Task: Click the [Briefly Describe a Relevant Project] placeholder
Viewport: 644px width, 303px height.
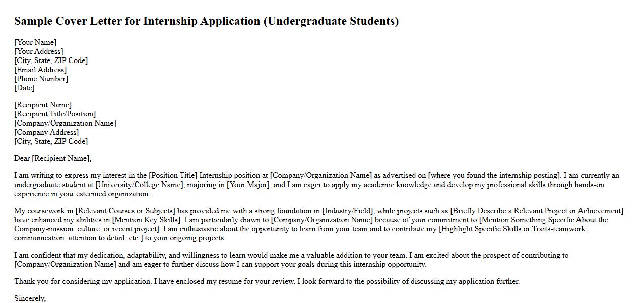Action: 537,211
